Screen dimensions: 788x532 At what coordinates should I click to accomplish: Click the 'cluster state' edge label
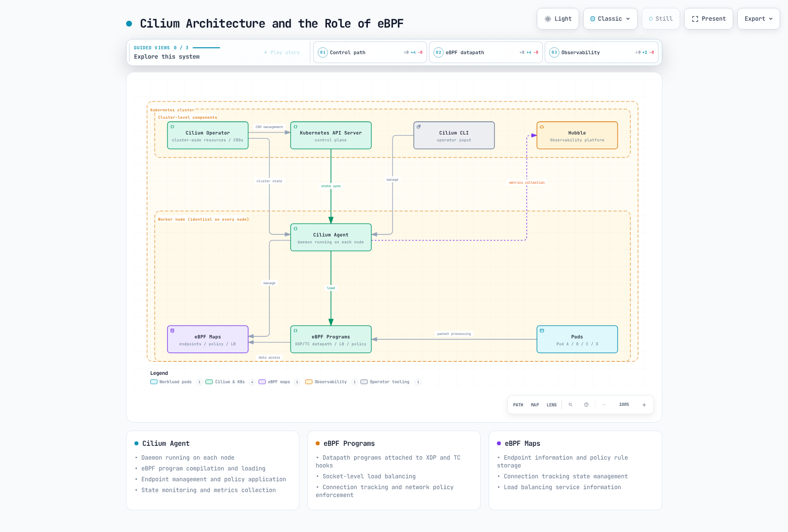click(269, 181)
